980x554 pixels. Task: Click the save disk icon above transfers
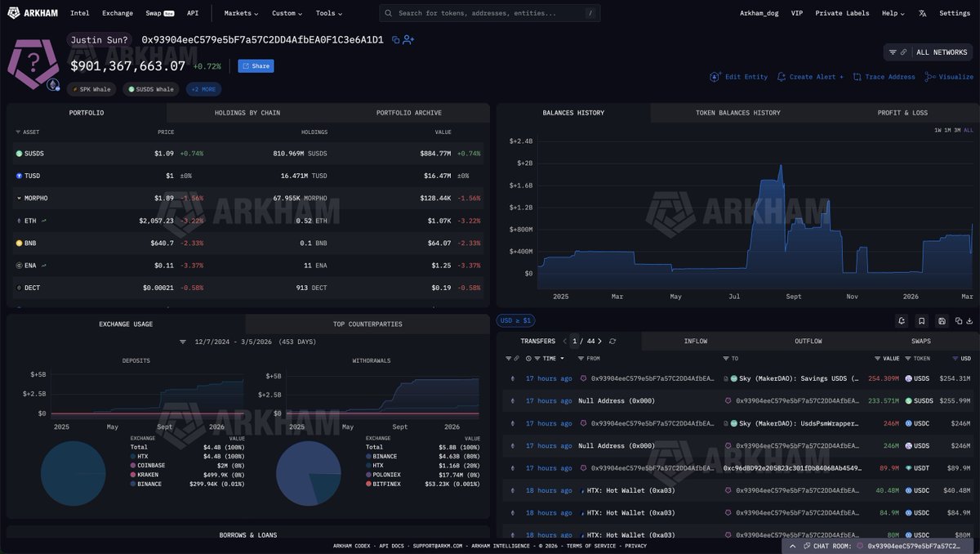point(942,321)
